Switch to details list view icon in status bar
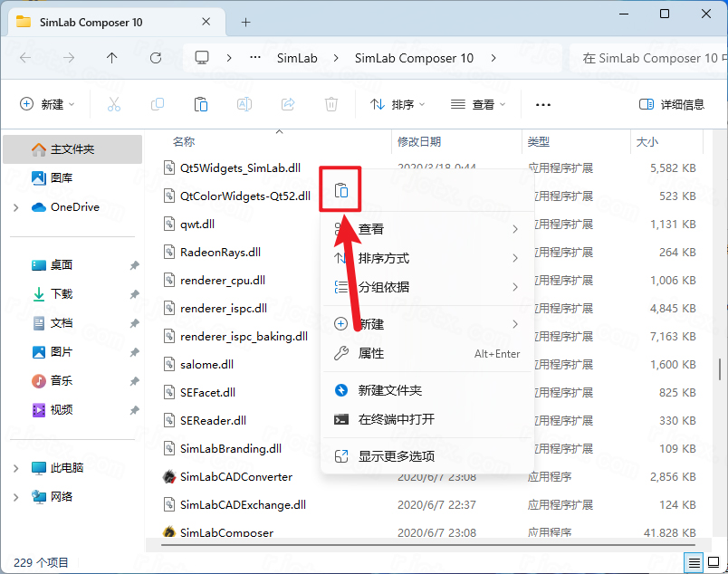Image resolution: width=728 pixels, height=574 pixels. [694, 563]
